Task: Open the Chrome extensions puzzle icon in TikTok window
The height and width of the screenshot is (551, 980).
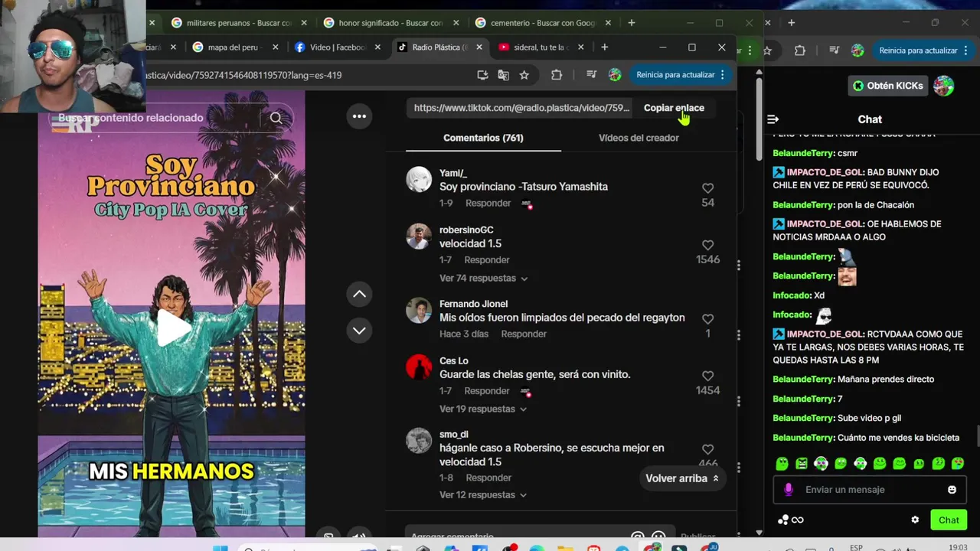Action: point(557,75)
